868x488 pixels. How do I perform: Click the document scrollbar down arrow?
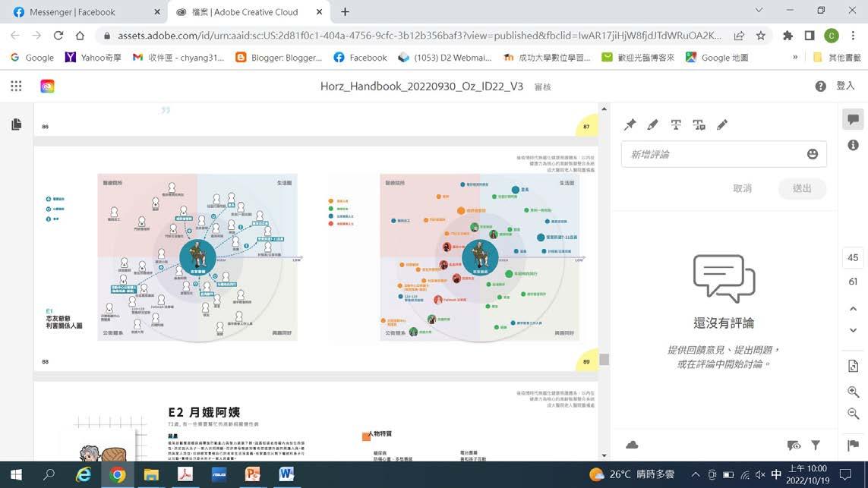(x=604, y=455)
